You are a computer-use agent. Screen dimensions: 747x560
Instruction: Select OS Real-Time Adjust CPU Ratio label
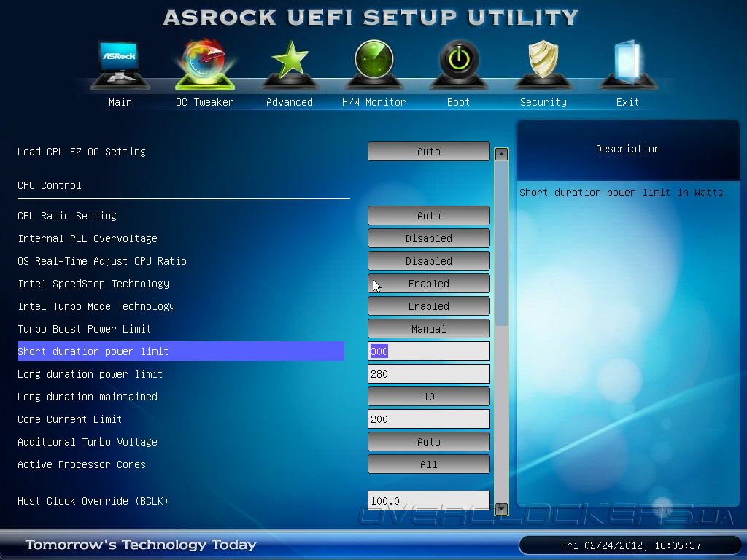click(102, 261)
